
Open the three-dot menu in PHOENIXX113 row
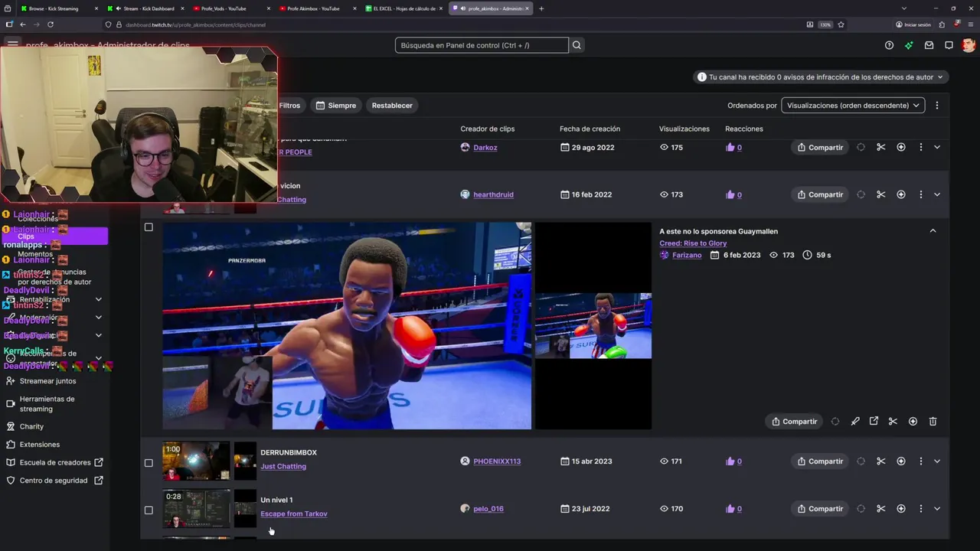pos(920,461)
